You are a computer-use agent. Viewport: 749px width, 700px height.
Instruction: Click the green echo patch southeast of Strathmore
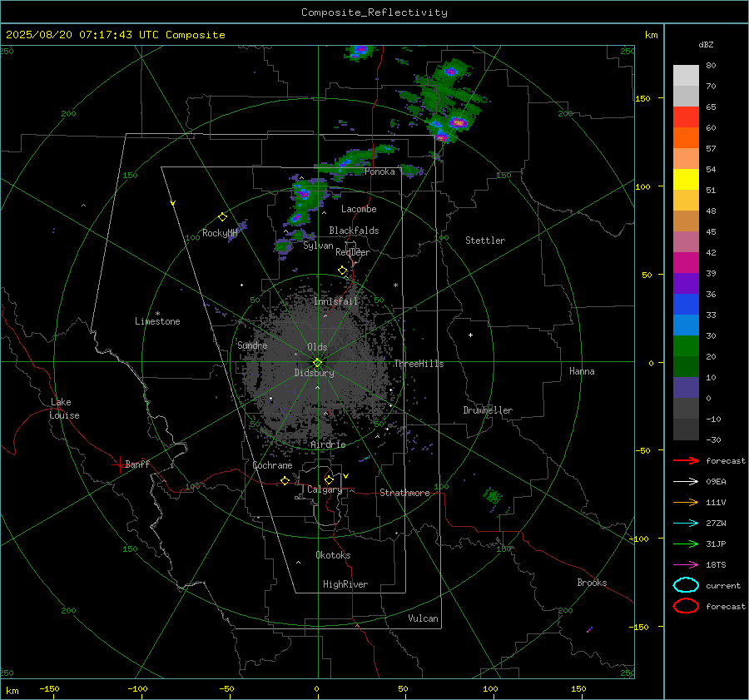coord(492,495)
